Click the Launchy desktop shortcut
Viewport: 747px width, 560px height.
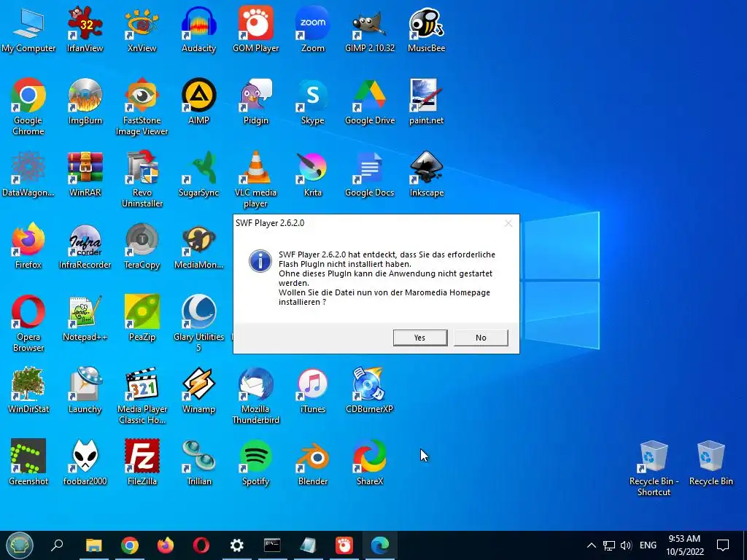click(85, 391)
